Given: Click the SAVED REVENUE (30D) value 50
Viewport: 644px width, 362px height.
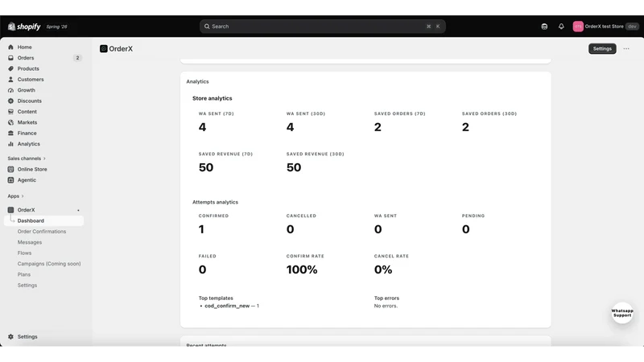Looking at the screenshot, I should point(294,167).
